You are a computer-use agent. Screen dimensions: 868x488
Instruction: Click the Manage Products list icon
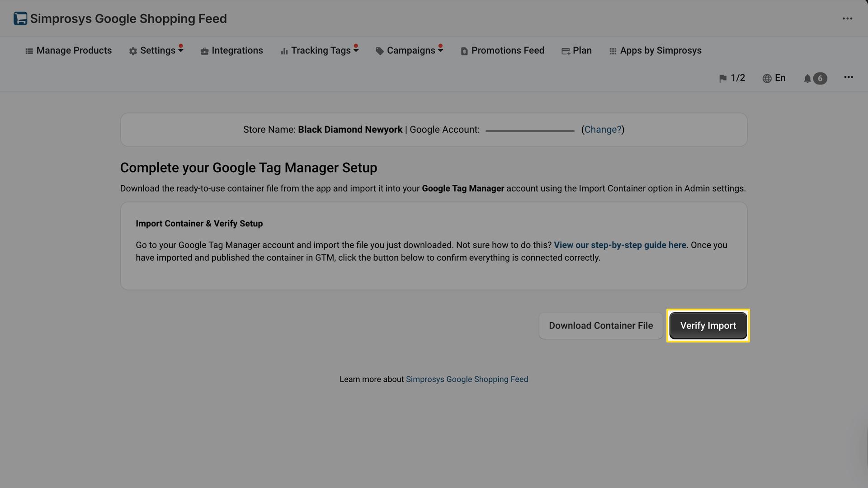29,51
